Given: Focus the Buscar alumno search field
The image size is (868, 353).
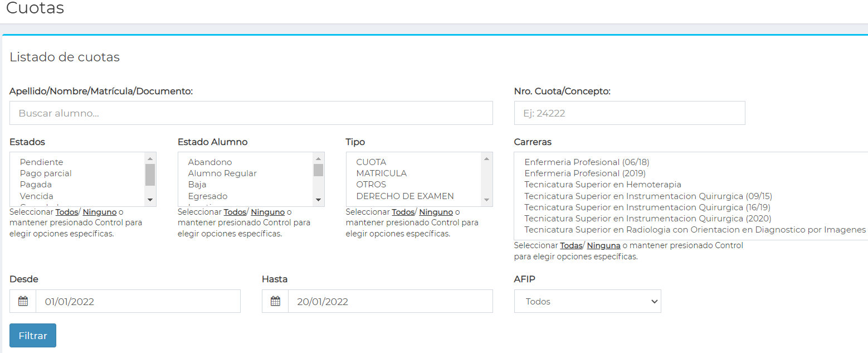Looking at the screenshot, I should 251,113.
